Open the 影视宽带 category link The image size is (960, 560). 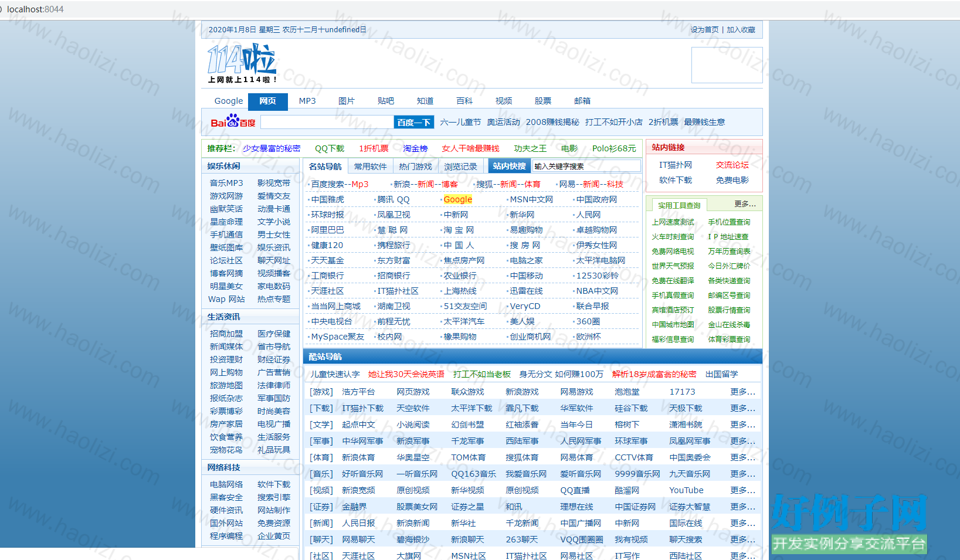[x=274, y=183]
